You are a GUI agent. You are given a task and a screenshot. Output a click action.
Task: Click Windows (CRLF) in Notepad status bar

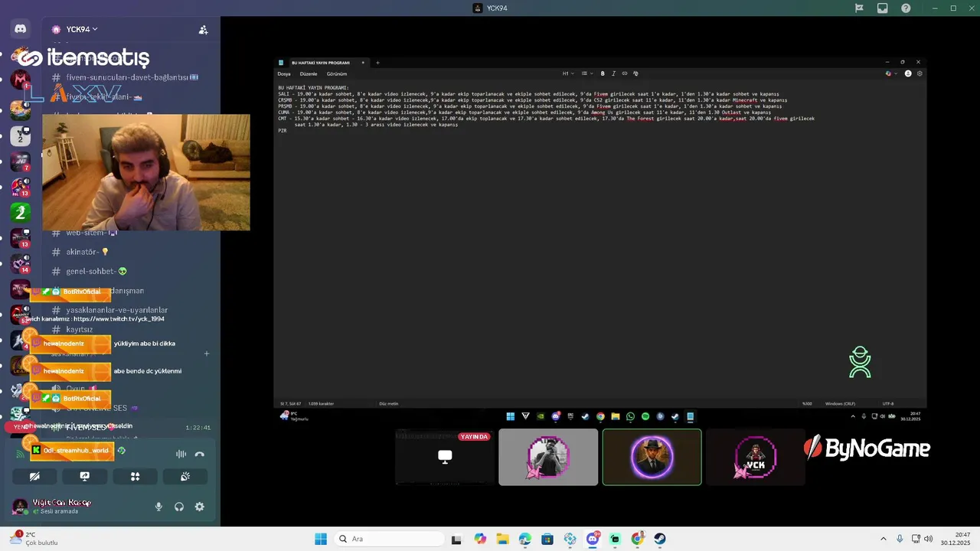[x=840, y=403]
